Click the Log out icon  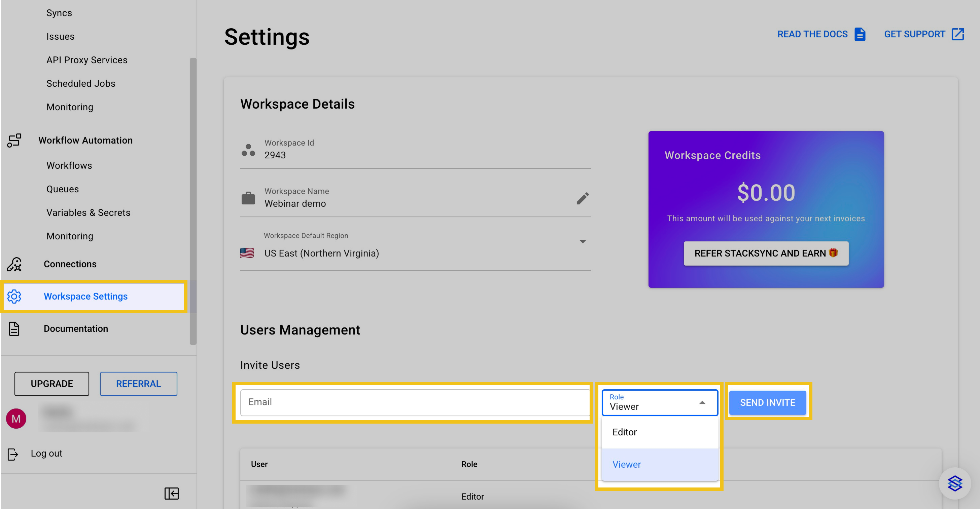pos(12,454)
